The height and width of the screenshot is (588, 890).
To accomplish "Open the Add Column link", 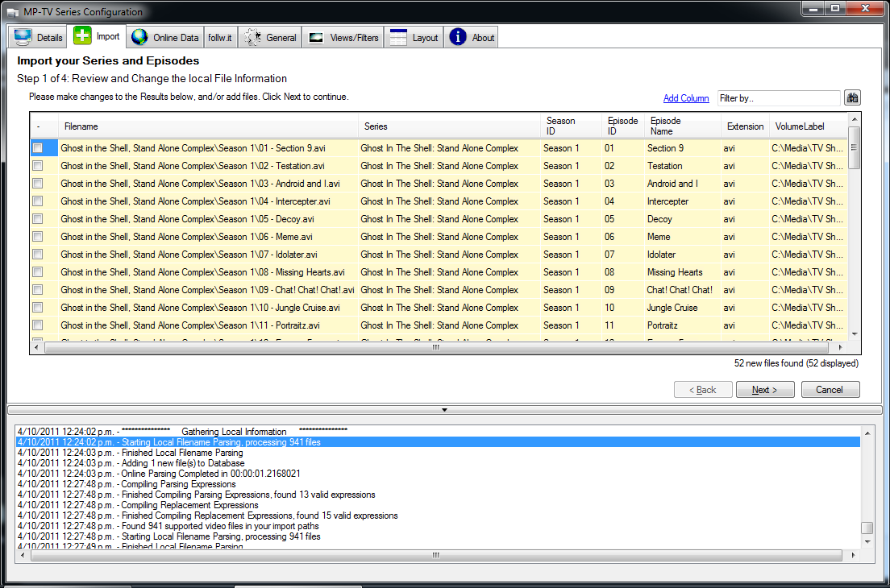I will (686, 98).
